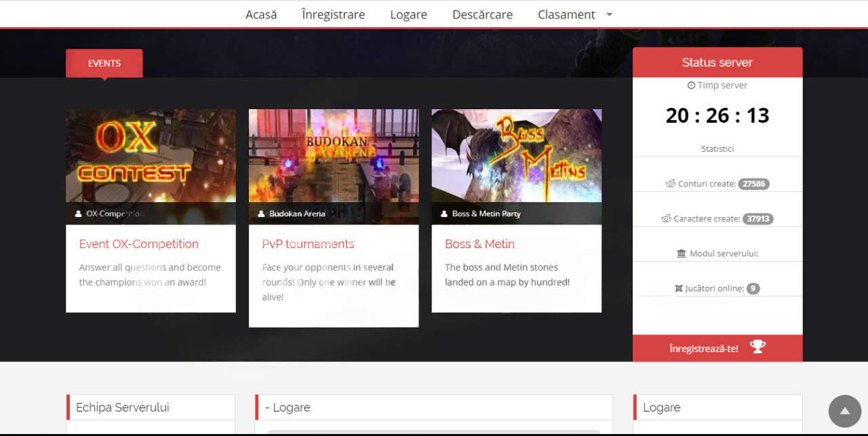Open the Descărcare page
Image resolution: width=868 pixels, height=436 pixels.
coord(482,14)
